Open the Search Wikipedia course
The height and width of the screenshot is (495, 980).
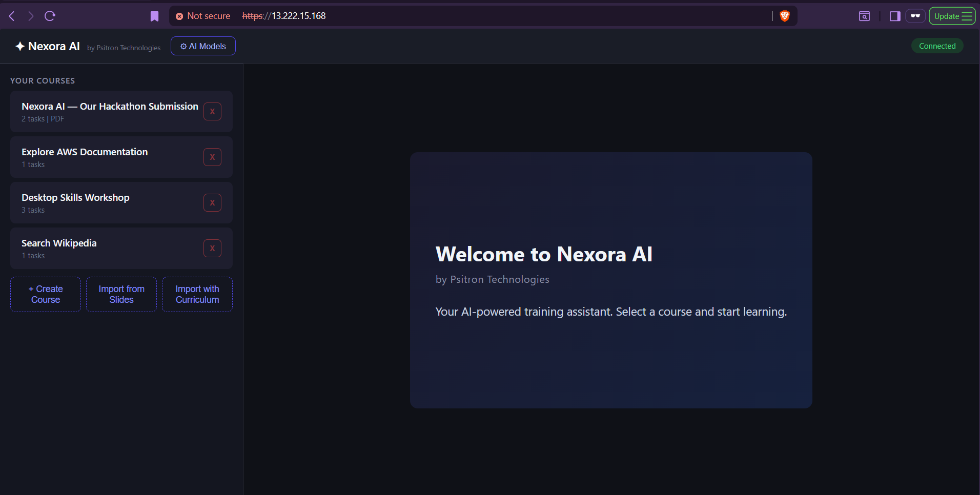coord(121,249)
